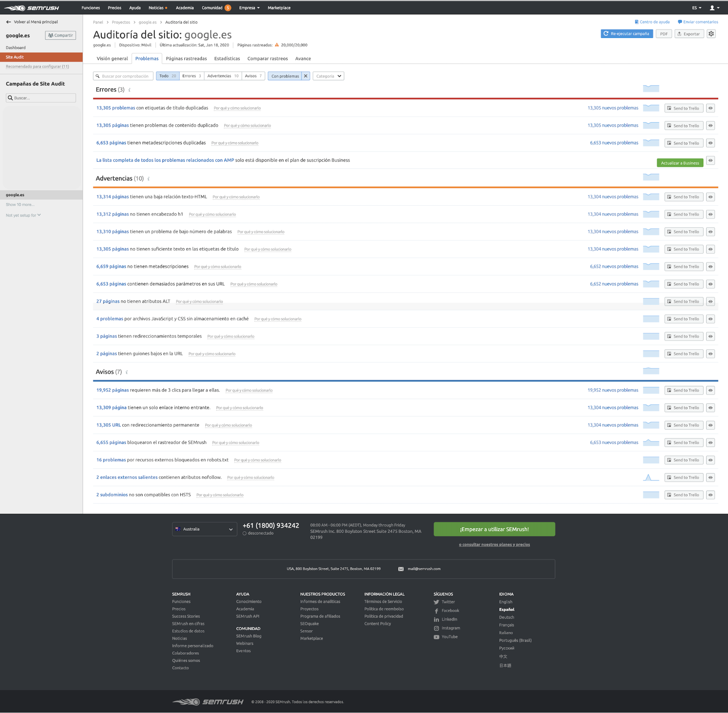Click the Actualizar a Business button
The image size is (728, 713).
pyautogui.click(x=679, y=163)
